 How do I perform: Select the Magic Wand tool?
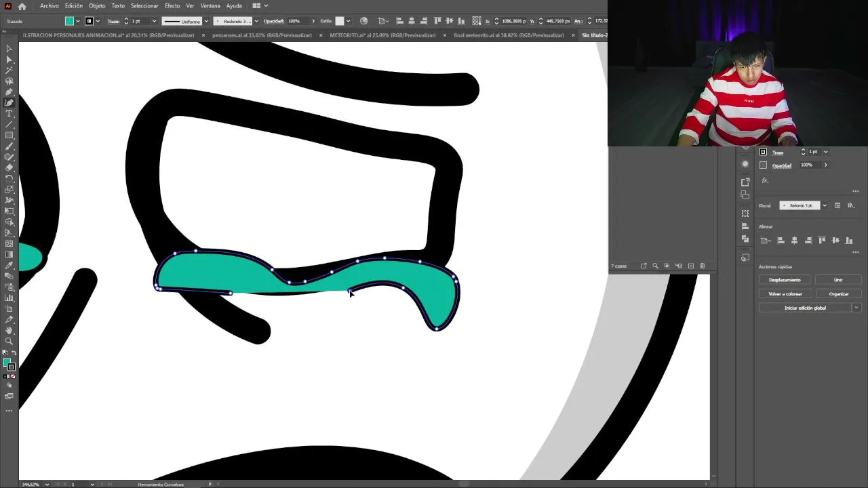click(x=9, y=70)
